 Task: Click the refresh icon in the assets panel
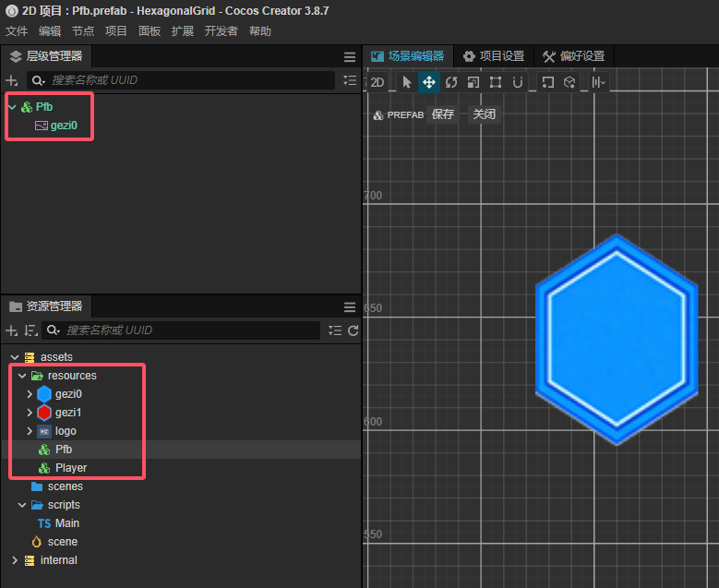pyautogui.click(x=353, y=330)
